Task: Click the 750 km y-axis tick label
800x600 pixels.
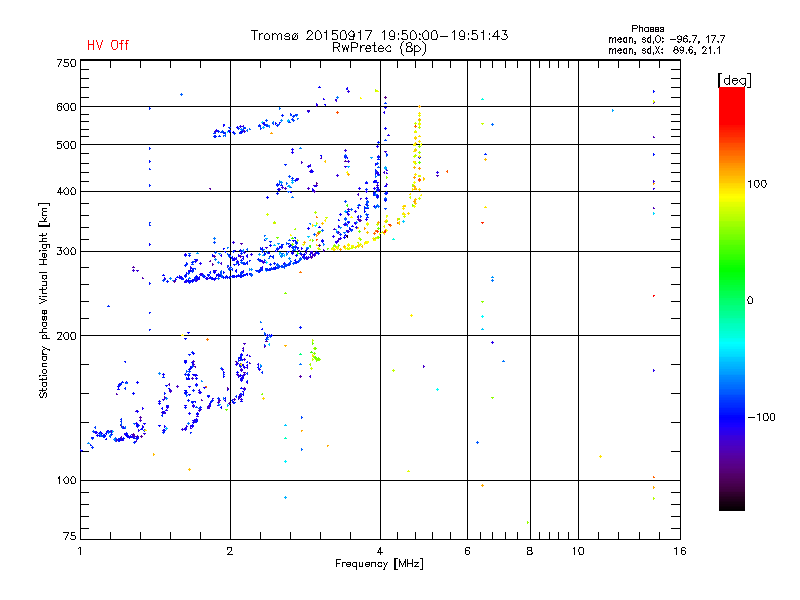Action: click(x=66, y=63)
